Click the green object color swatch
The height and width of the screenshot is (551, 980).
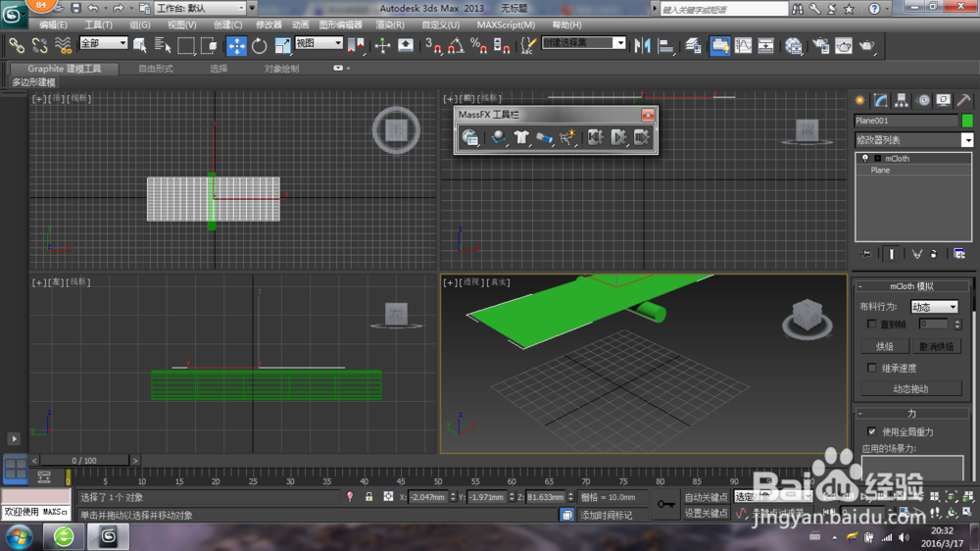(967, 121)
